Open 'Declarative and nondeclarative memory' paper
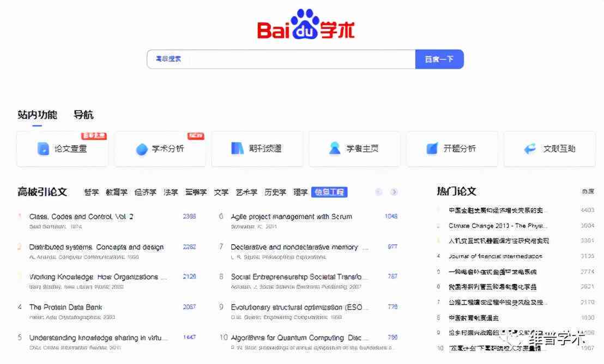 coord(299,247)
